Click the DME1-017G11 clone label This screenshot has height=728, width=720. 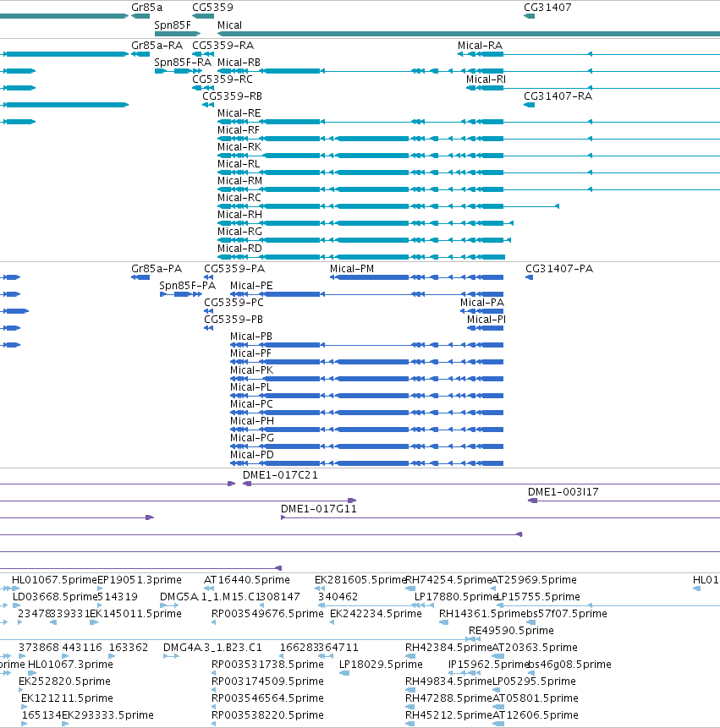click(x=319, y=509)
